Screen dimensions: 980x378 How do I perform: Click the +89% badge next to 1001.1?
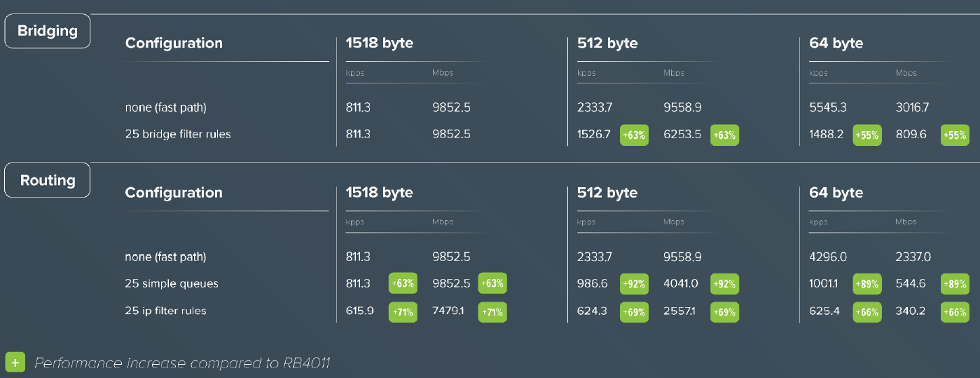867,284
